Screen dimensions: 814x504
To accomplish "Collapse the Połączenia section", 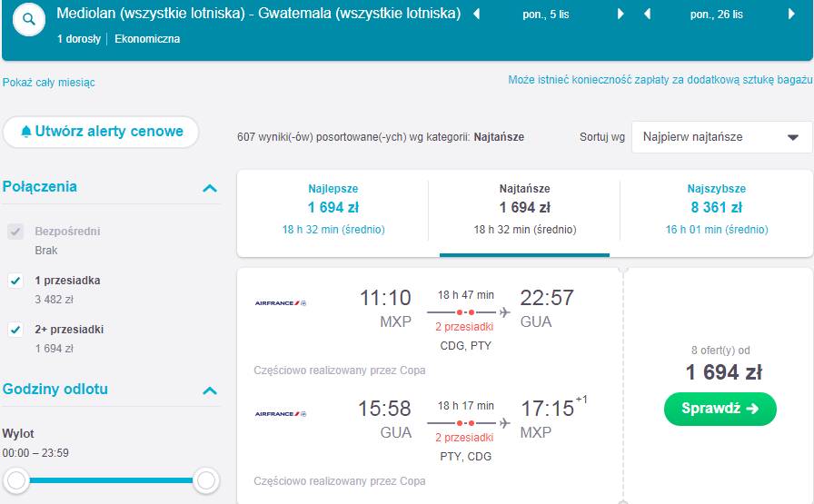I will coord(210,188).
